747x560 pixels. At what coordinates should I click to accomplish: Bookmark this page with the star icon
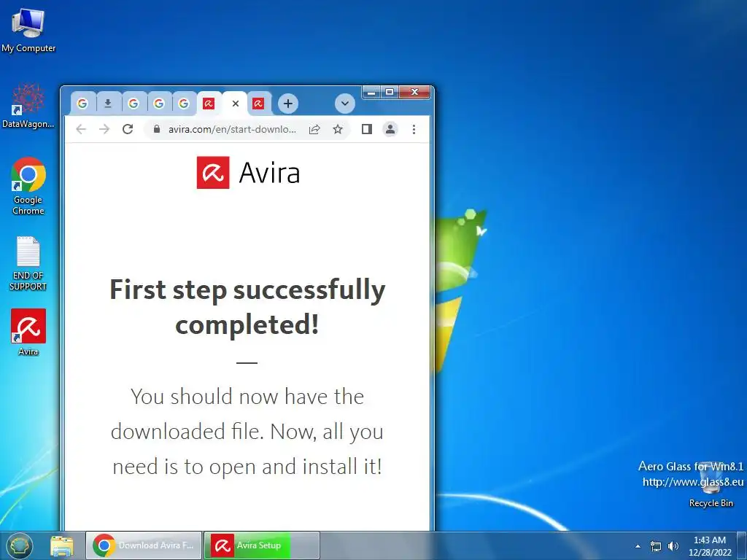tap(338, 129)
